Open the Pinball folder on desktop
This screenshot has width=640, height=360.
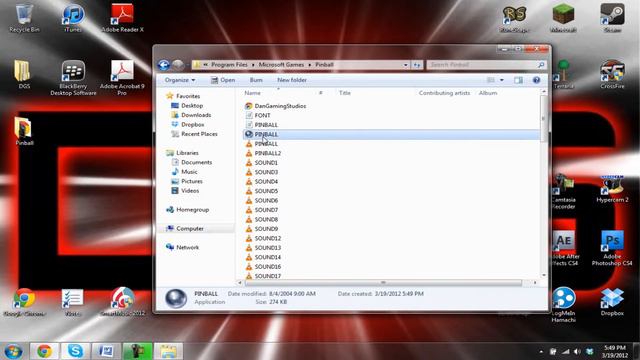(x=24, y=131)
